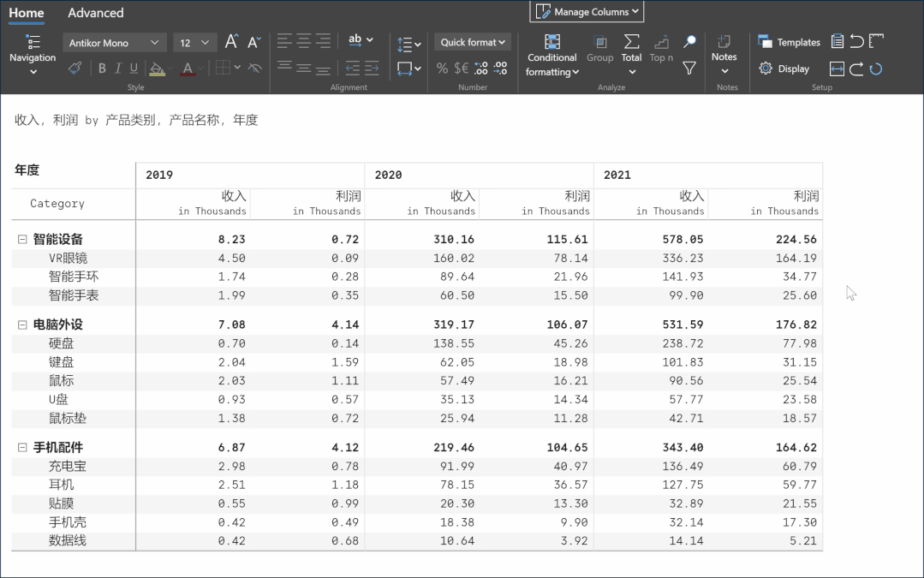Align text to top

click(284, 67)
